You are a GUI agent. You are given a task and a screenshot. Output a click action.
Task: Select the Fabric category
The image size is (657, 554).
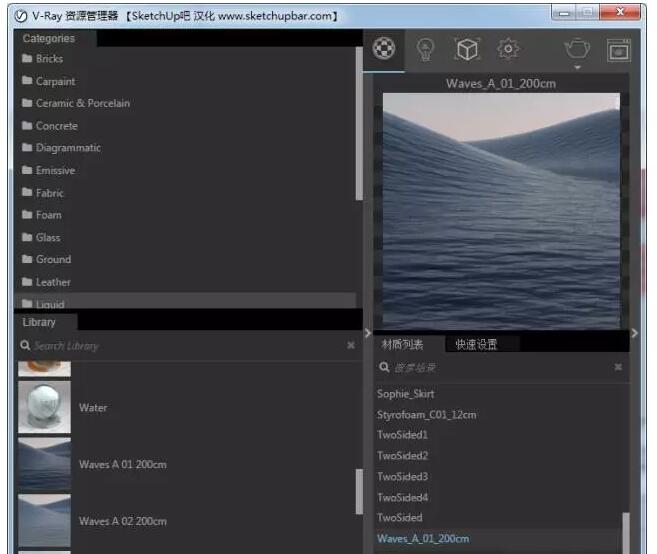coord(185,193)
